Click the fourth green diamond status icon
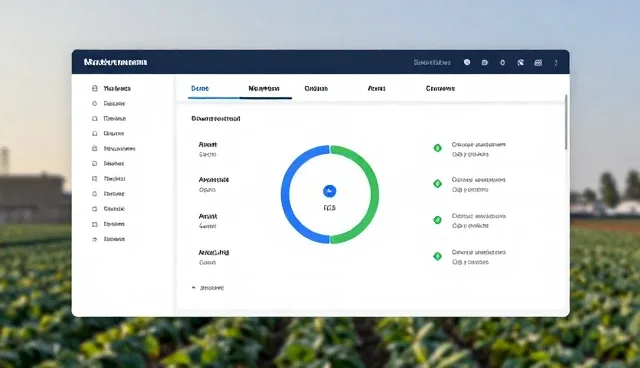Viewport: 640px width, 368px height. click(438, 256)
